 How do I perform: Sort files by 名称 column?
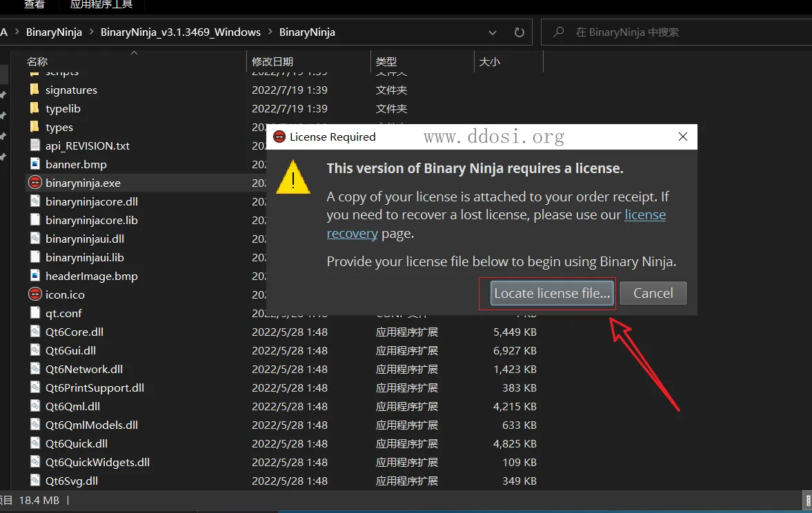(37, 61)
